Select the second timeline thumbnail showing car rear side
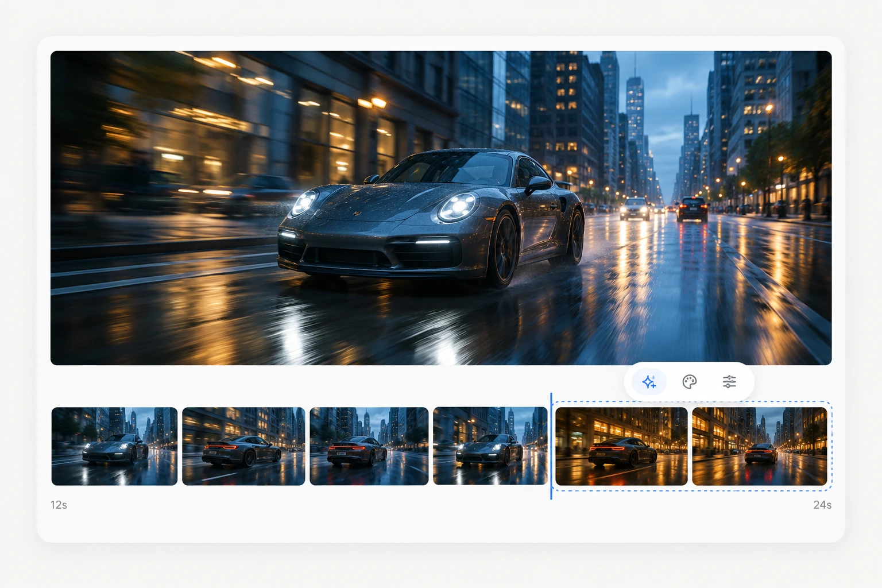 (x=243, y=446)
